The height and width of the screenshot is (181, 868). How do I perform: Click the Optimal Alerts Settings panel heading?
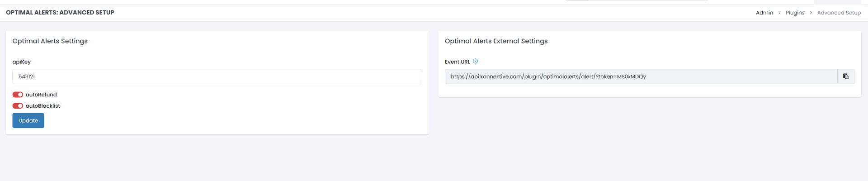[50, 41]
